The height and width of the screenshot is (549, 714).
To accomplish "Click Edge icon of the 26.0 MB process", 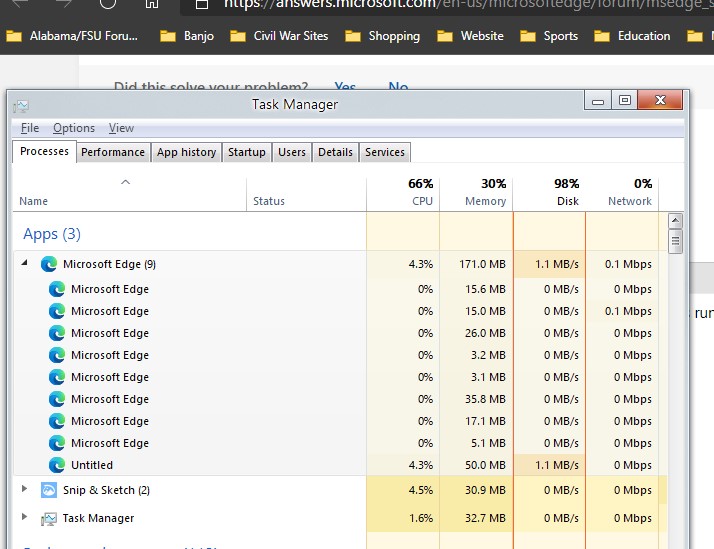I will [57, 333].
